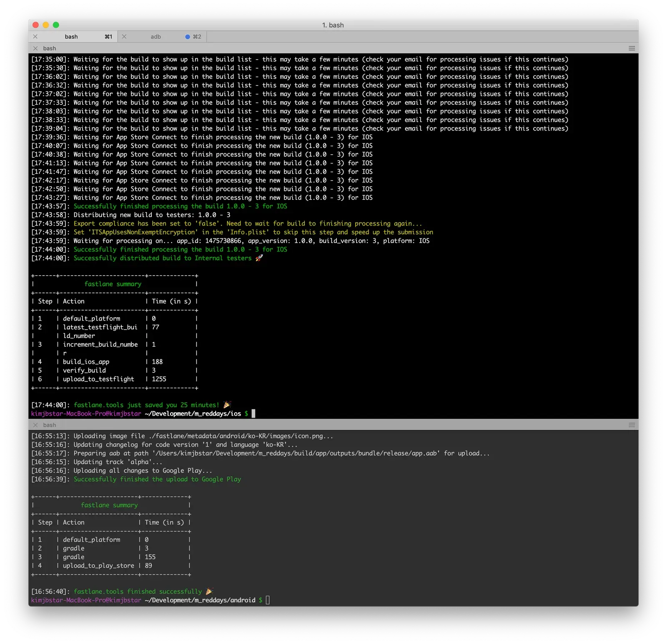
Task: Open the lower pane's hamburger menu
Action: point(632,425)
